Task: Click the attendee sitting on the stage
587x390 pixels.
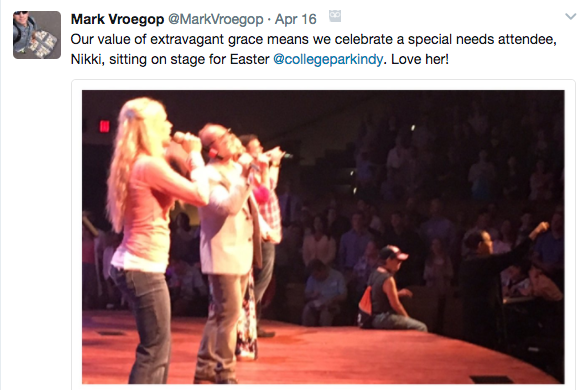Action: 387,290
